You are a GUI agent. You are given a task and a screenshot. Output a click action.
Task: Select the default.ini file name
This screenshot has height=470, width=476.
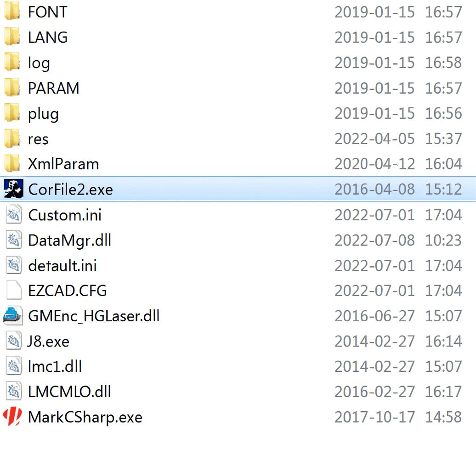point(62,266)
